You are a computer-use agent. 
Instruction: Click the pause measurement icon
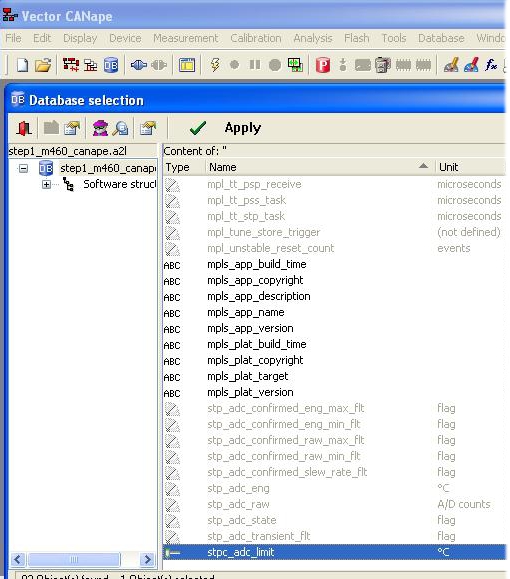(x=254, y=65)
